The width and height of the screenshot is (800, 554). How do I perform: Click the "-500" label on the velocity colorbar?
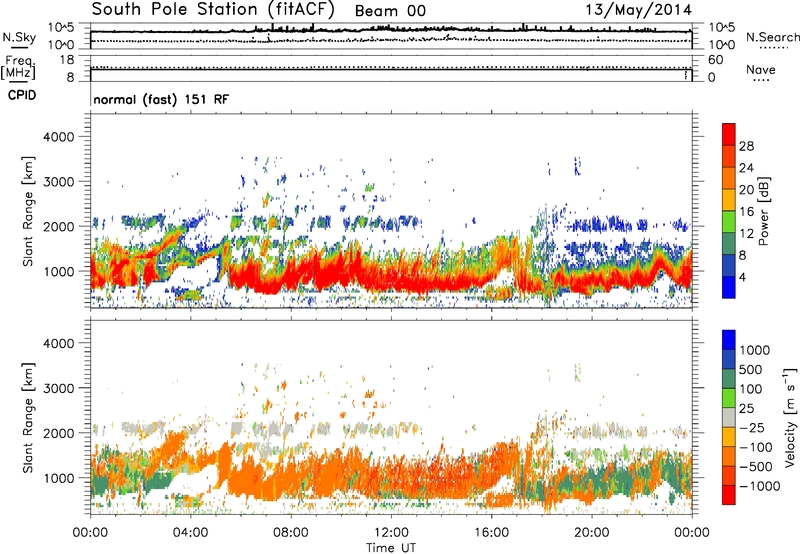pos(756,467)
